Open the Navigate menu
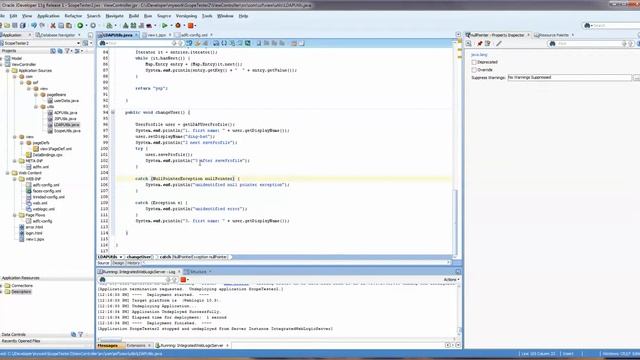 (114, 16)
